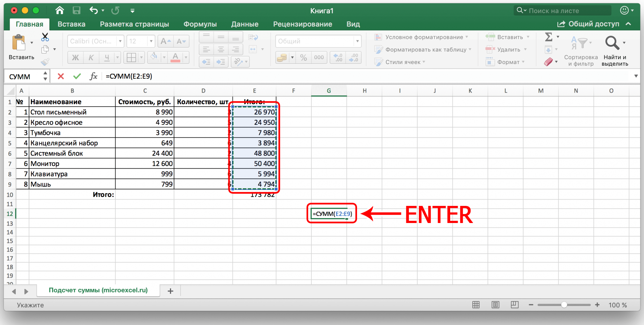Increase indent
This screenshot has width=644, height=325.
tap(221, 61)
